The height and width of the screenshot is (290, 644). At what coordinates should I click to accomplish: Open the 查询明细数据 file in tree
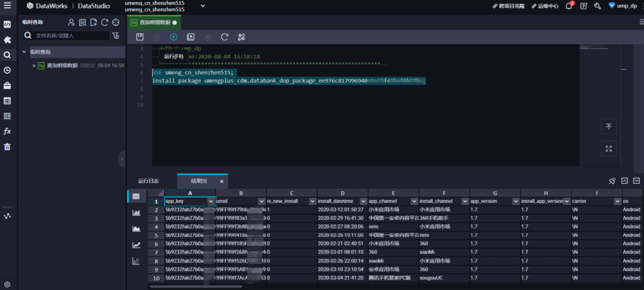tap(62, 65)
